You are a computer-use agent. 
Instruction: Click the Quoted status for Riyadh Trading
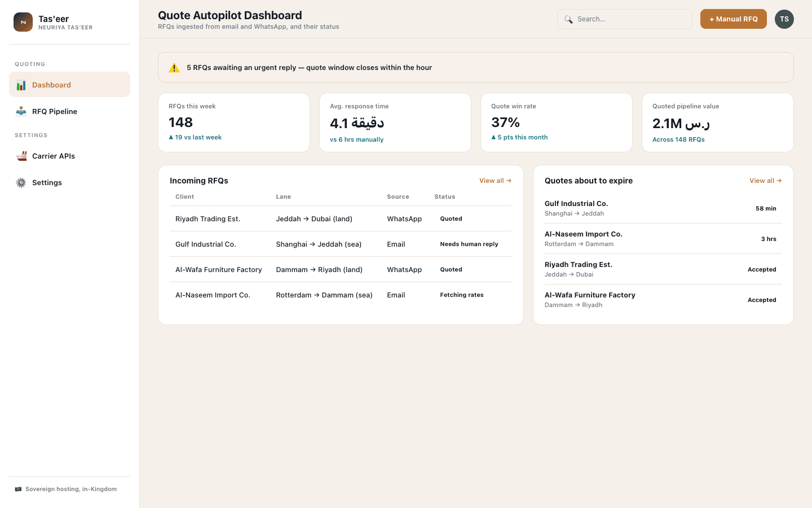(451, 219)
